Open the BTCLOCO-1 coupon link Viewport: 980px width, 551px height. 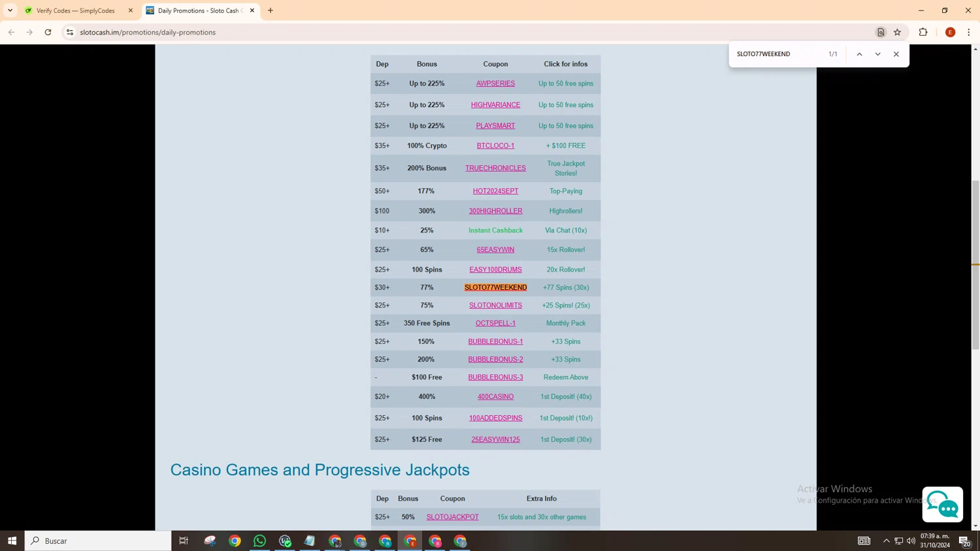coord(495,146)
